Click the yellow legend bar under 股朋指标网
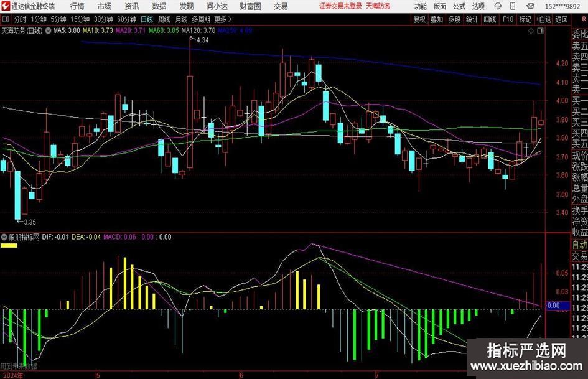This screenshot has width=588, height=379. (9, 245)
